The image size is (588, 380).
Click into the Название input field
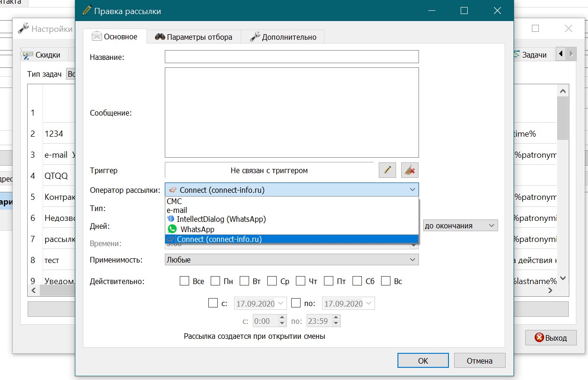click(x=292, y=57)
